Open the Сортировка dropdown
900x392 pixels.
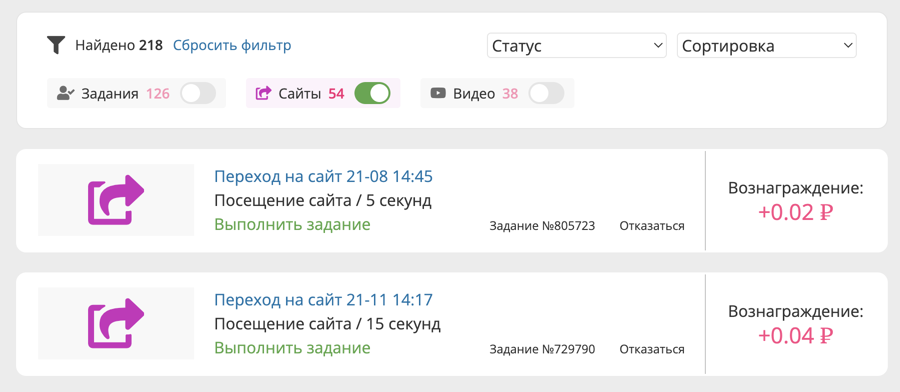tap(767, 46)
